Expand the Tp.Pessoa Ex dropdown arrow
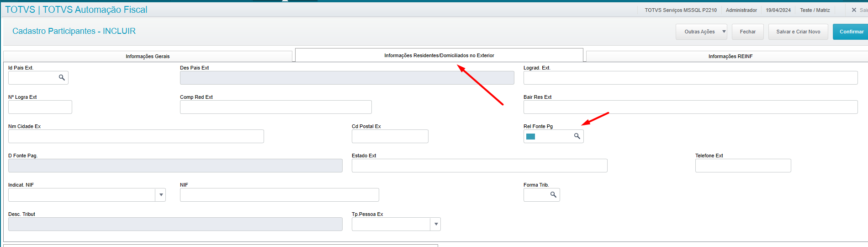 click(x=436, y=224)
